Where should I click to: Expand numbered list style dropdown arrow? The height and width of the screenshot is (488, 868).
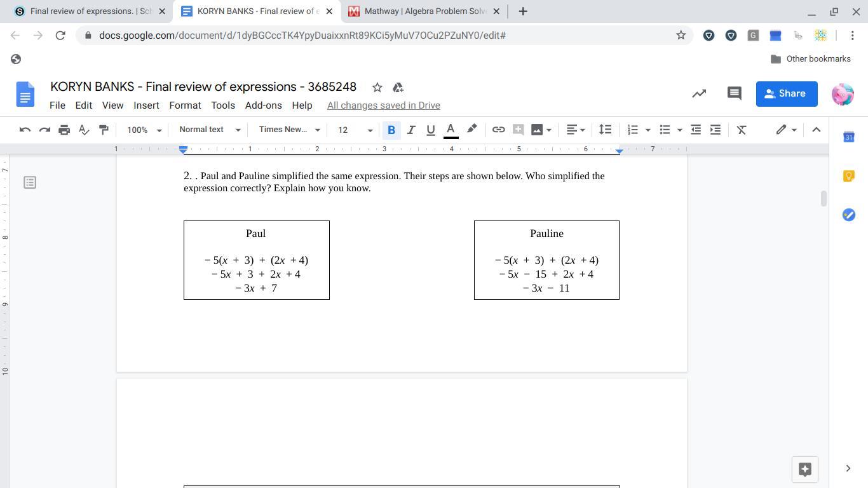648,130
